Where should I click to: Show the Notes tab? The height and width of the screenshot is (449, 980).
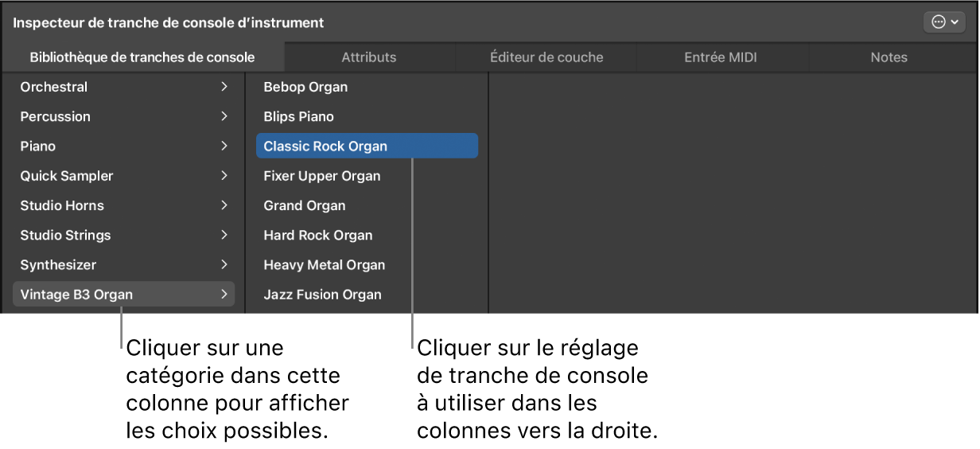click(889, 57)
